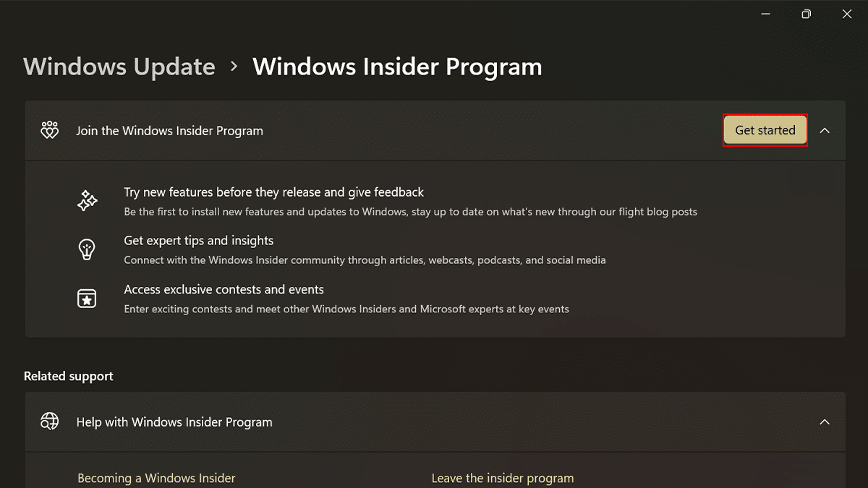Click the Help with Windows Insider Program label

pyautogui.click(x=174, y=422)
